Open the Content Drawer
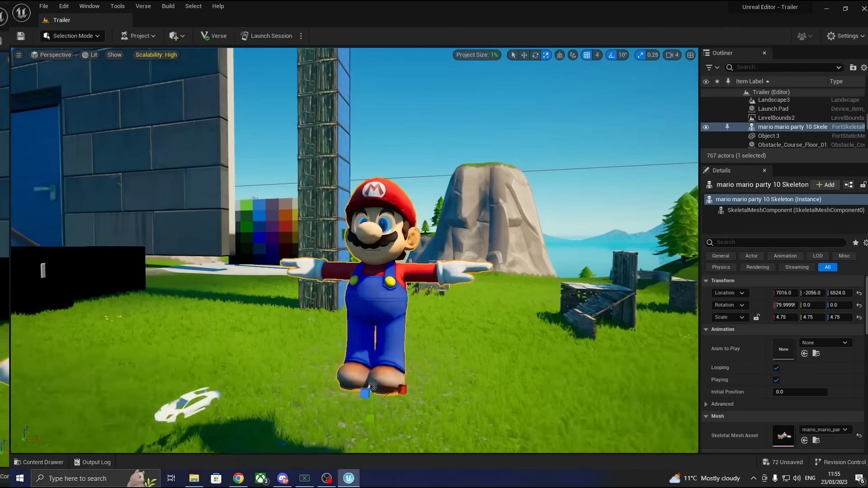 click(x=39, y=462)
